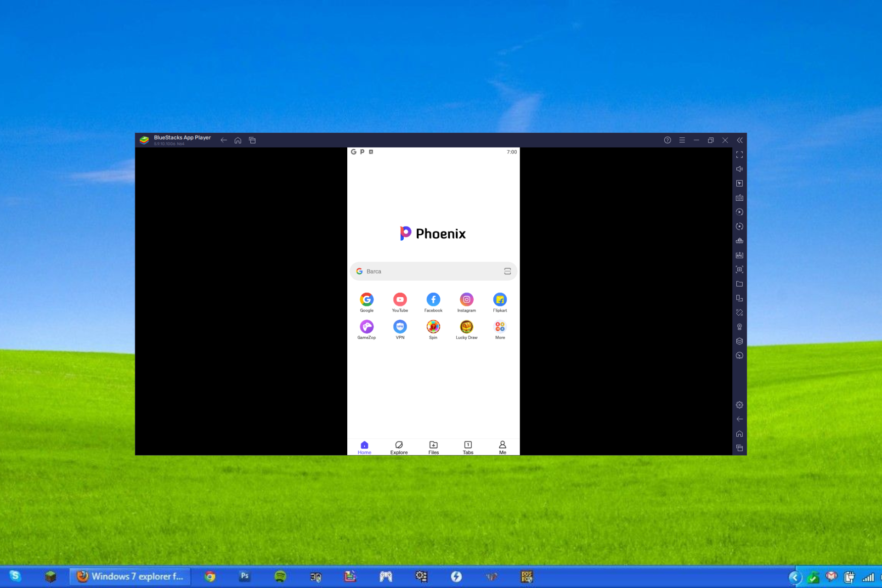Open BlueStacks hamburger menu
Viewport: 882px width, 588px height.
(682, 140)
